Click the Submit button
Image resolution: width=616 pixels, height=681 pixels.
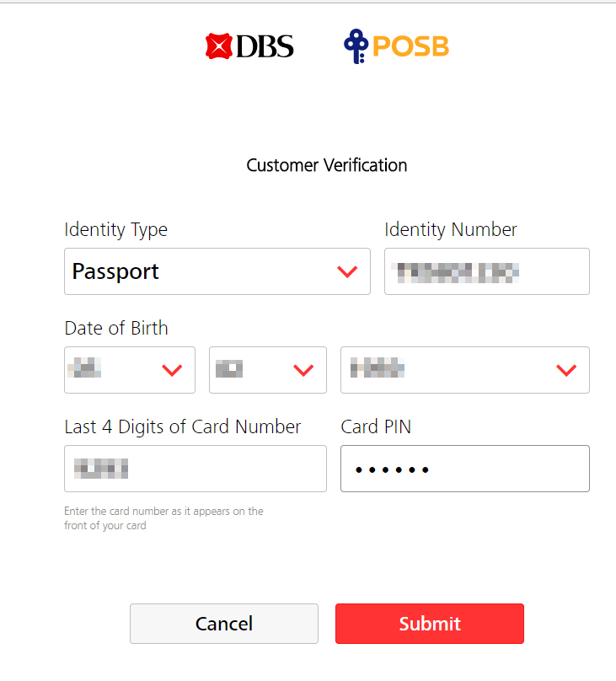429,624
